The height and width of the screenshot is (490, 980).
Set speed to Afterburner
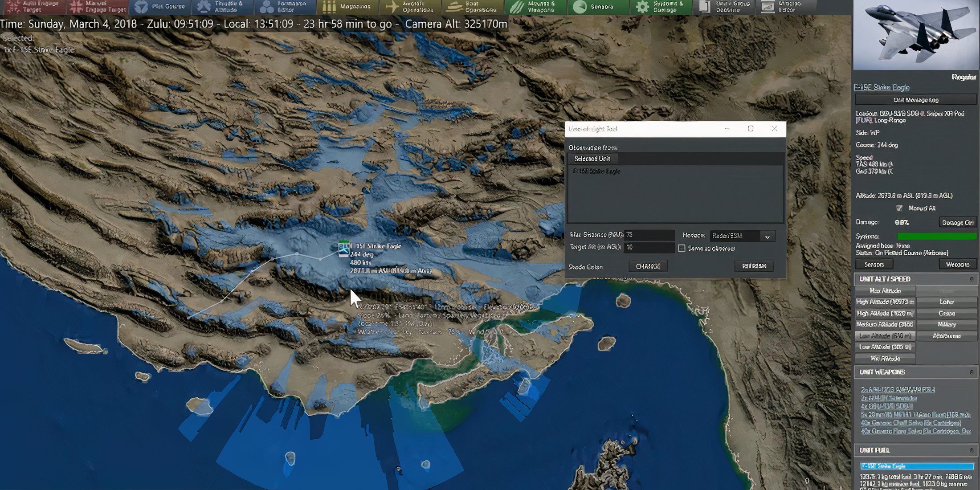pyautogui.click(x=947, y=336)
